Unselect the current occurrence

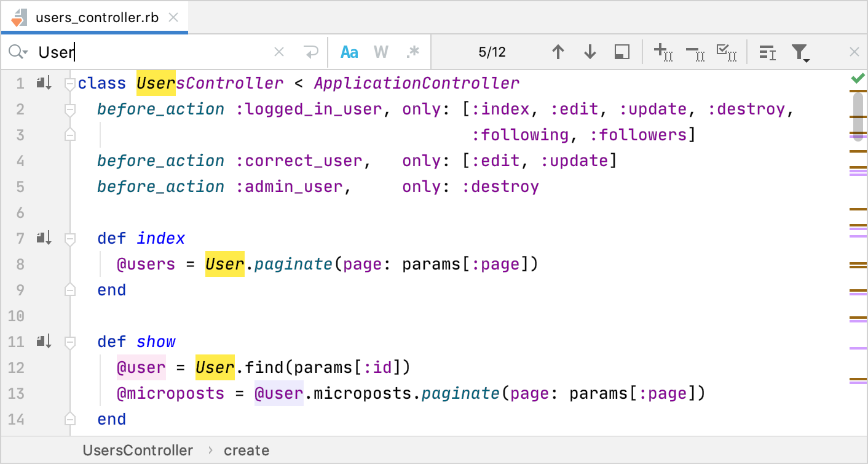click(x=695, y=54)
